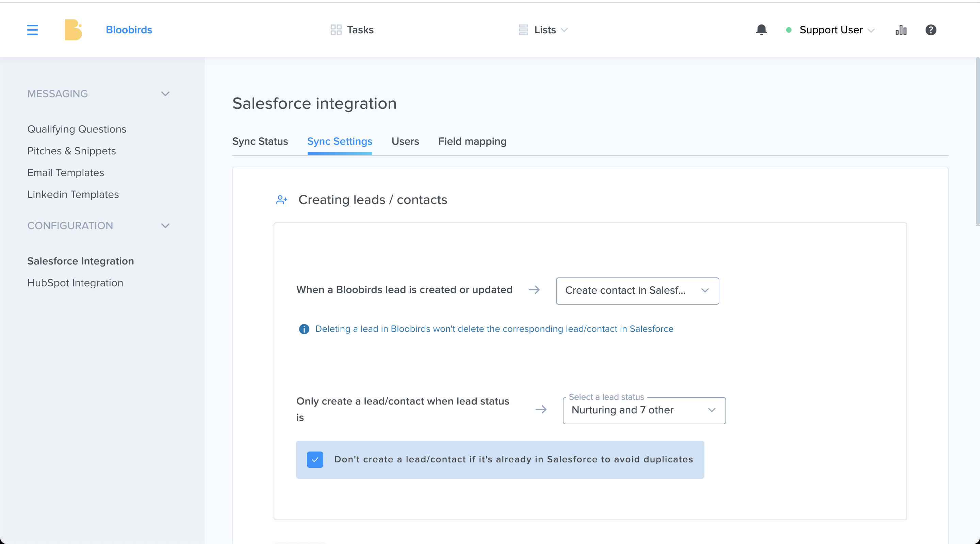Click the When a Bloobirds lead is created label
Screen dimensions: 980x544
click(404, 290)
